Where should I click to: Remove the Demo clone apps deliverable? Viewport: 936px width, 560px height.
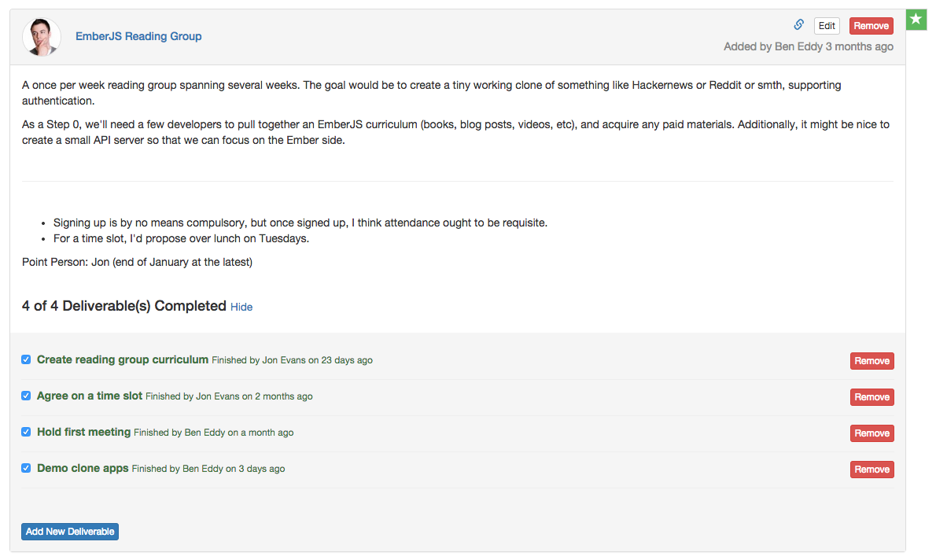pos(872,470)
